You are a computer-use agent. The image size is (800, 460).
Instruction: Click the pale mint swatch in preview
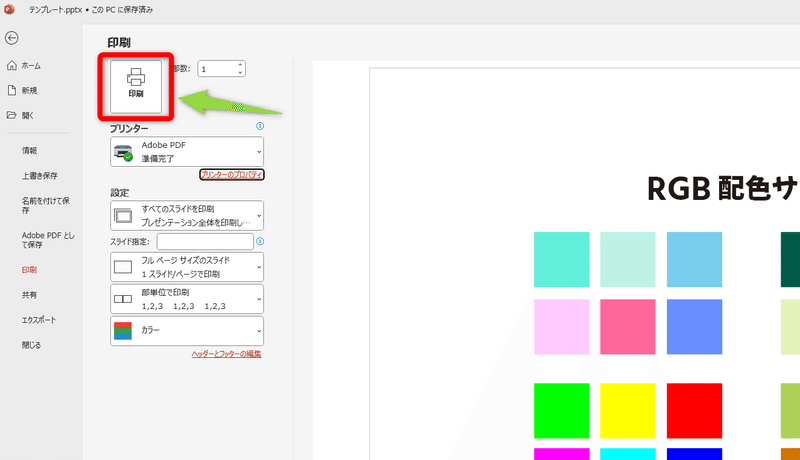pos(628,260)
